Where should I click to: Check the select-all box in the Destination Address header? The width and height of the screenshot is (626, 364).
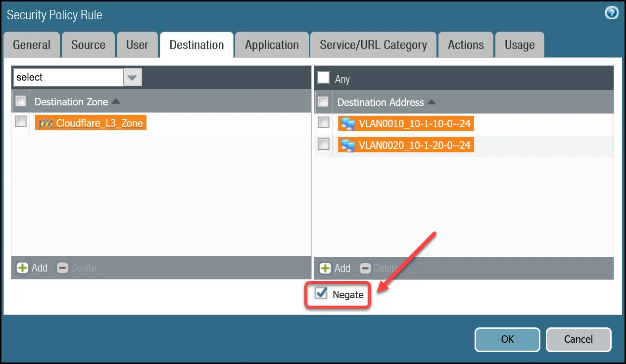(323, 101)
